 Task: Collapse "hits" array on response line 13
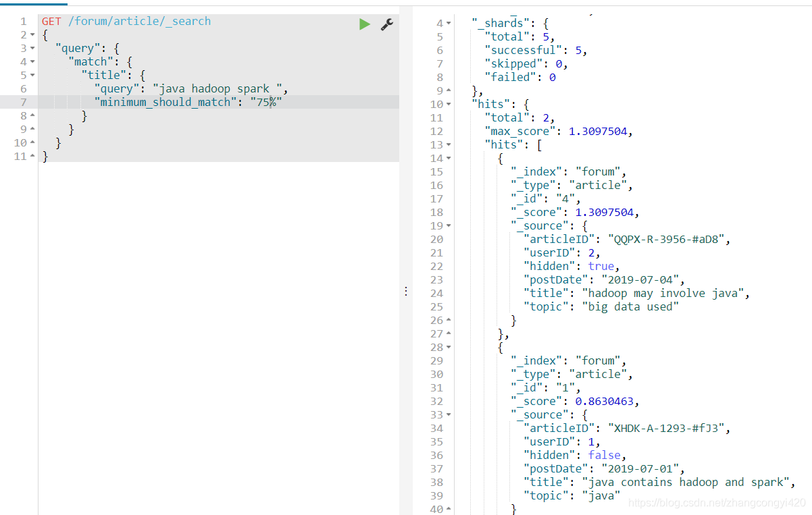tap(449, 145)
